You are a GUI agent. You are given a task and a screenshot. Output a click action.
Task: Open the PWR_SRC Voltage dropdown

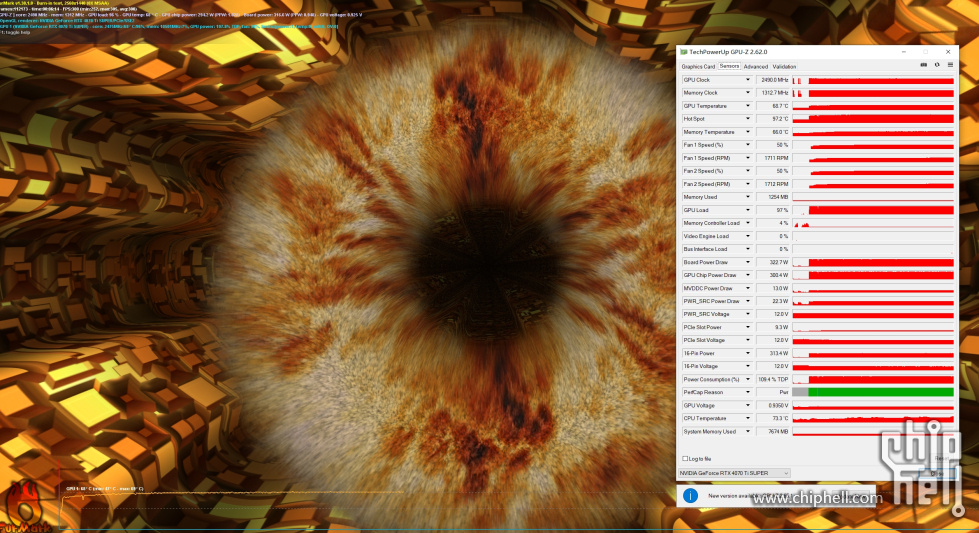tap(747, 314)
